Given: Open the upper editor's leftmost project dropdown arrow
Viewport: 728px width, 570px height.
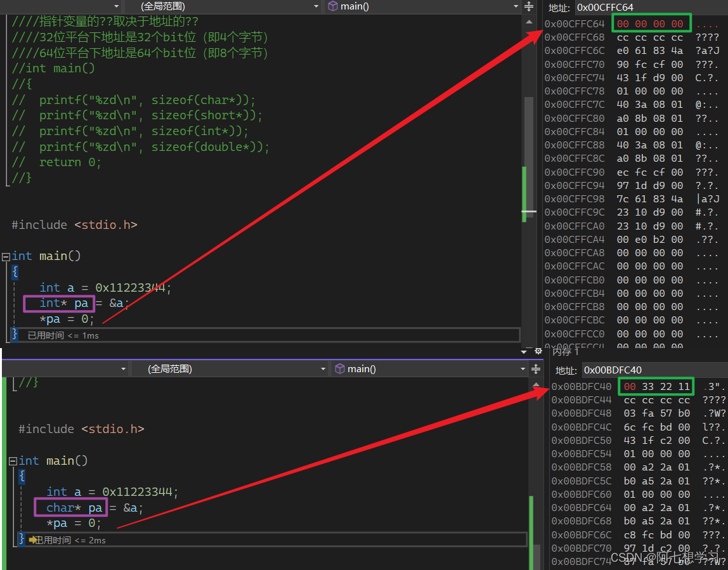Looking at the screenshot, I should coord(117,6).
